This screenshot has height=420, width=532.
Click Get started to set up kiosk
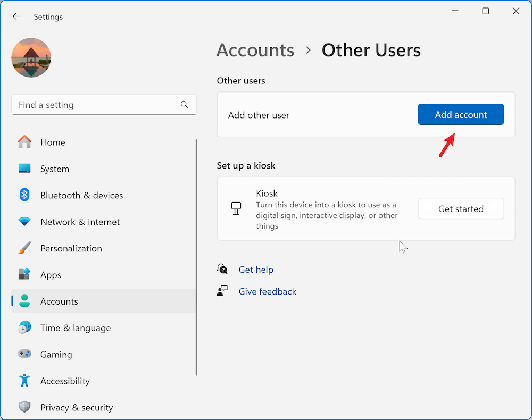tap(461, 208)
